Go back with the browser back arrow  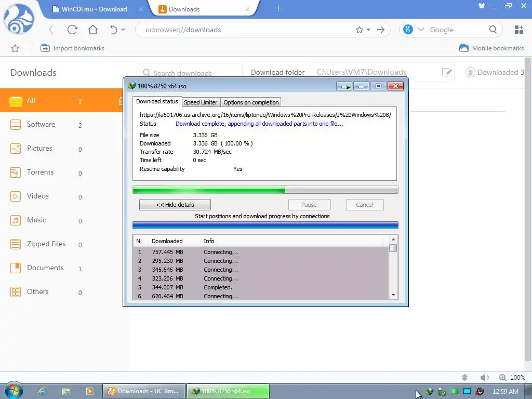(51, 30)
